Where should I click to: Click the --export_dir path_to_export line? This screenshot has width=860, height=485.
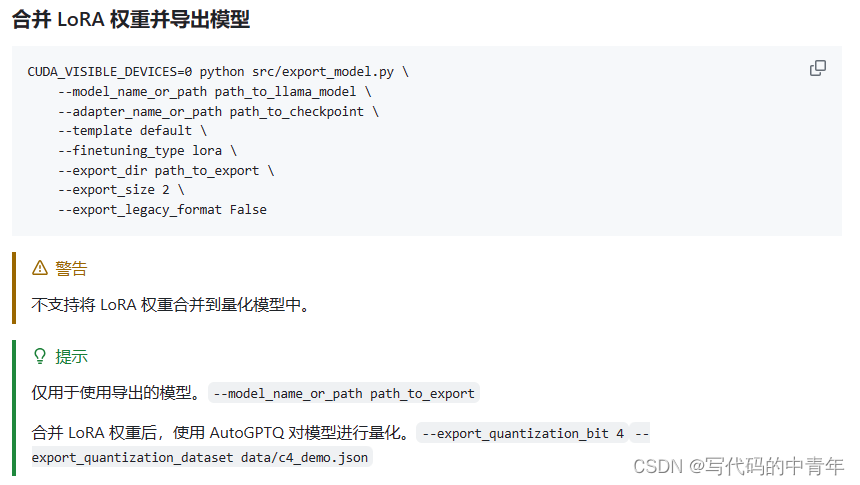[x=166, y=171]
